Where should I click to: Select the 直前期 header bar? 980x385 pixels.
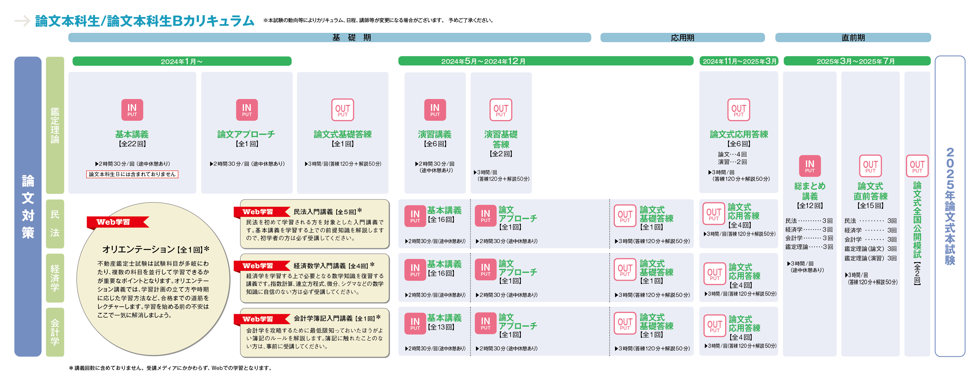point(853,38)
